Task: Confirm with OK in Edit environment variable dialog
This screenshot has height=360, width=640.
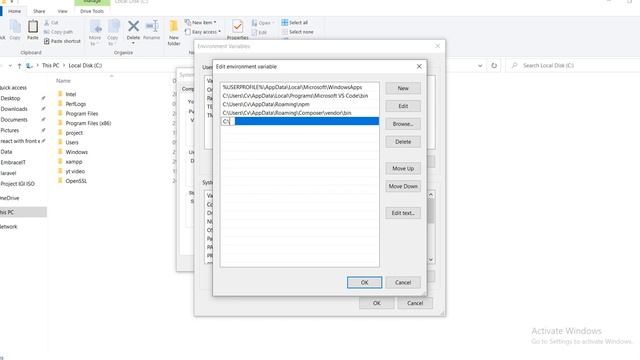Action: 364,282
